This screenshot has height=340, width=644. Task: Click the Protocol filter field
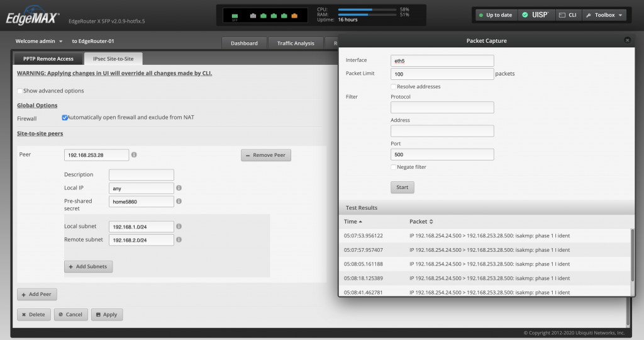pyautogui.click(x=442, y=108)
